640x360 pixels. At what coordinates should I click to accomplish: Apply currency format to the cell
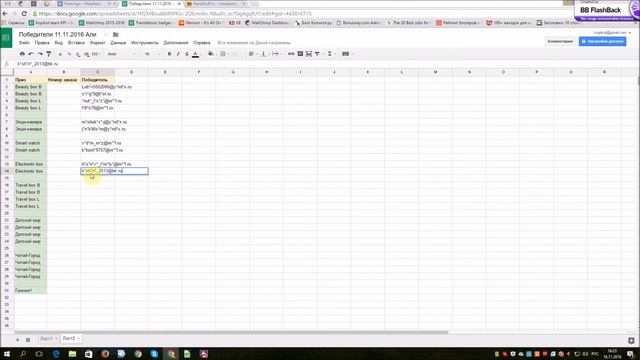pos(60,54)
